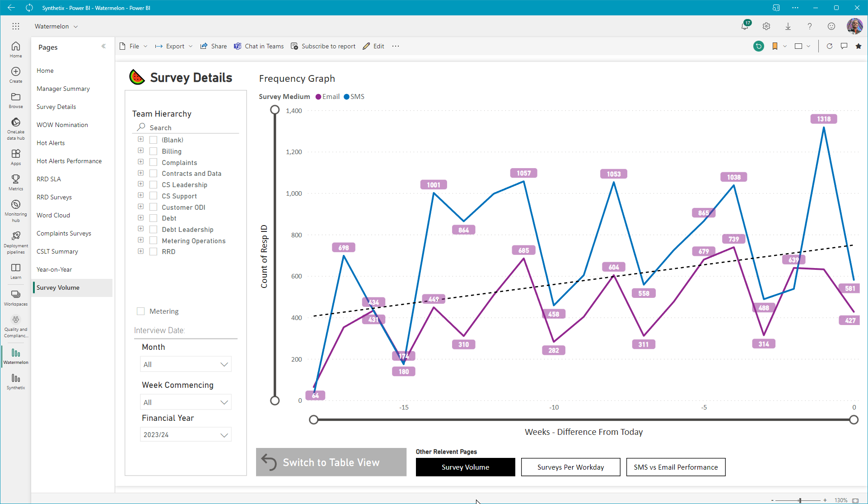Tick the Metering checkbox
This screenshot has height=504, width=868.
141,311
